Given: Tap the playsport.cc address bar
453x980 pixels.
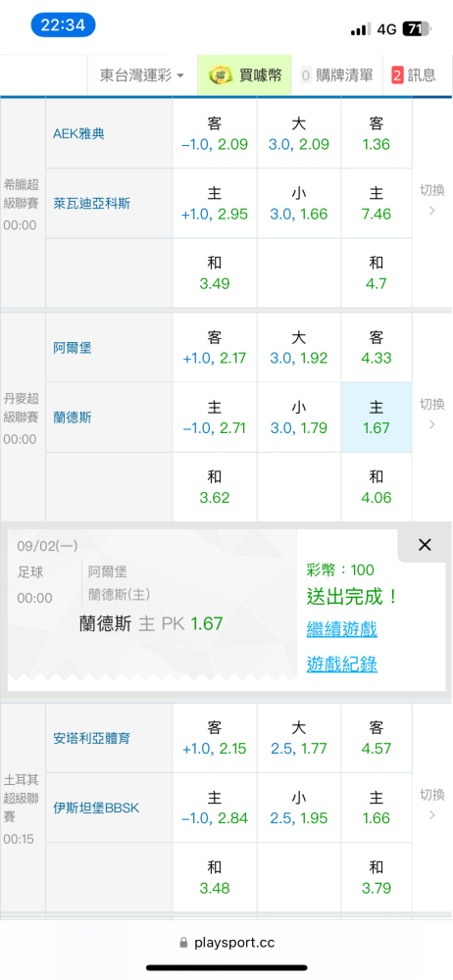Looking at the screenshot, I should tap(226, 942).
